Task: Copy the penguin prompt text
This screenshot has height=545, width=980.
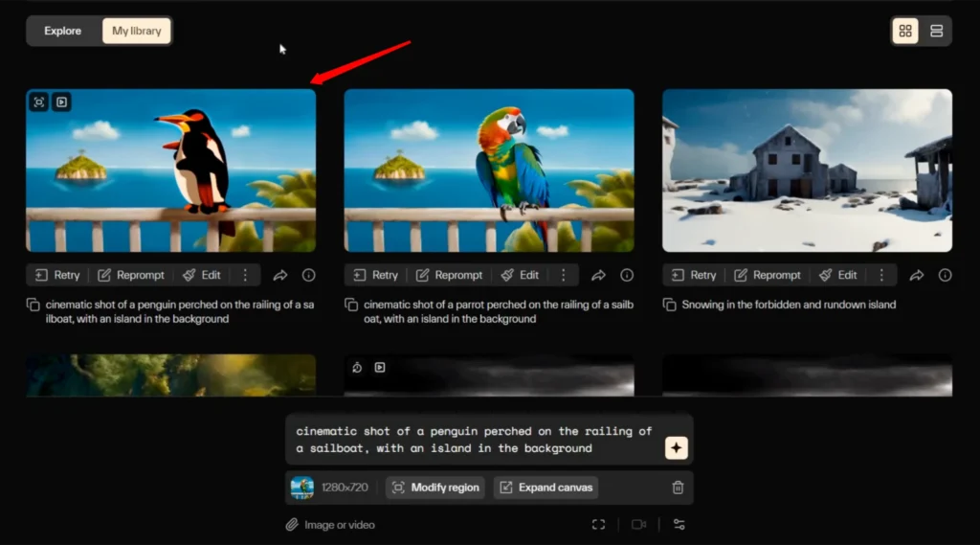Action: [33, 305]
